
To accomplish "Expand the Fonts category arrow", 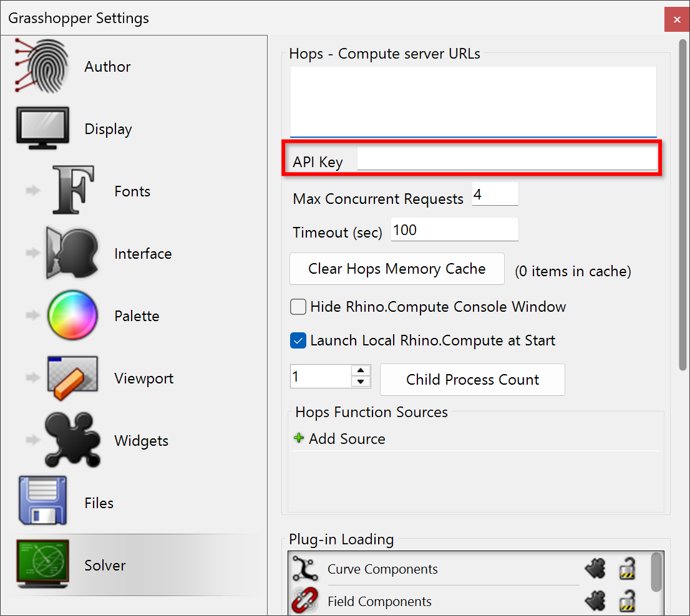I will point(32,191).
